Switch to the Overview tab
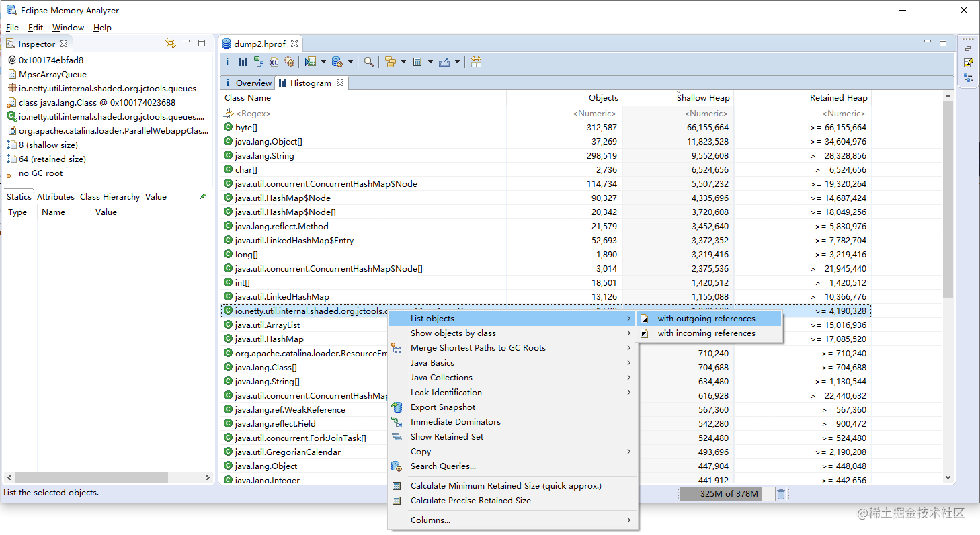The width and height of the screenshot is (980, 535). 247,83
